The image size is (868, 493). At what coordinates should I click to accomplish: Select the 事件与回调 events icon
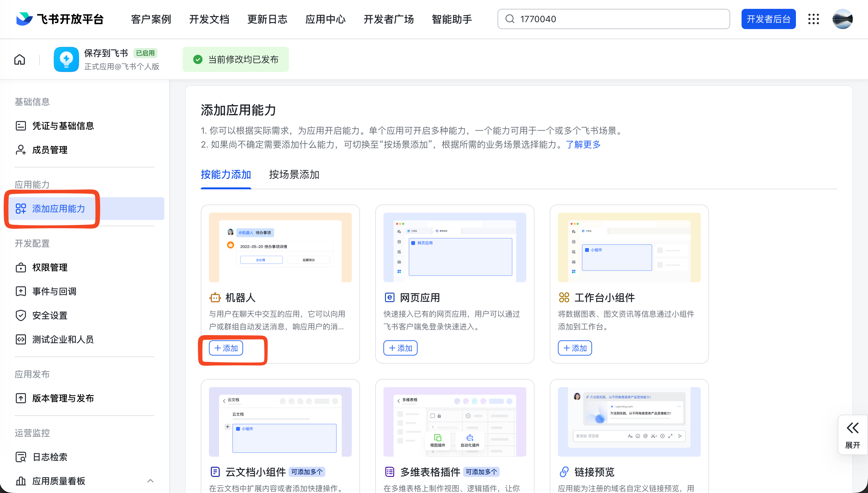point(21,291)
